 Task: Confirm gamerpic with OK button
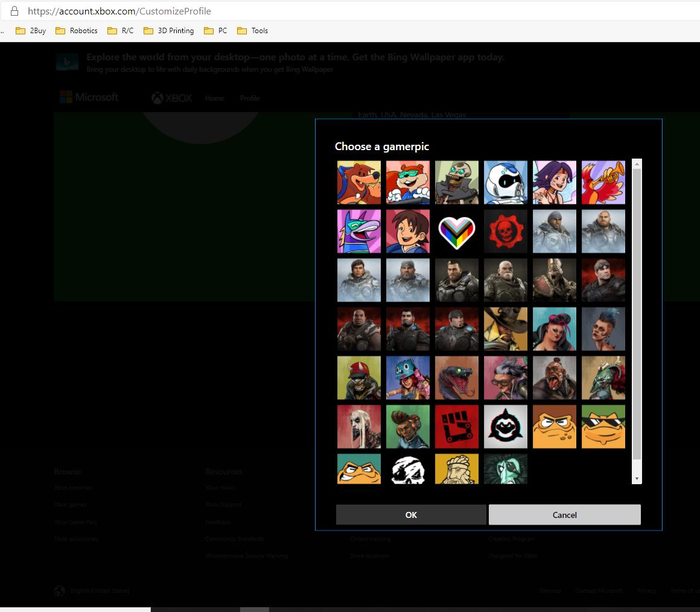click(x=411, y=515)
